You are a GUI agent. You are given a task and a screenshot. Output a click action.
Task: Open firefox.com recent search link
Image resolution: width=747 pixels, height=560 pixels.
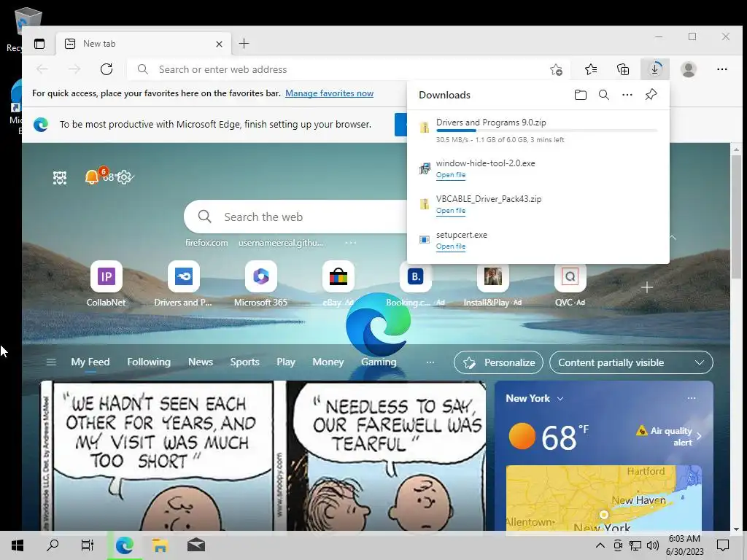206,243
